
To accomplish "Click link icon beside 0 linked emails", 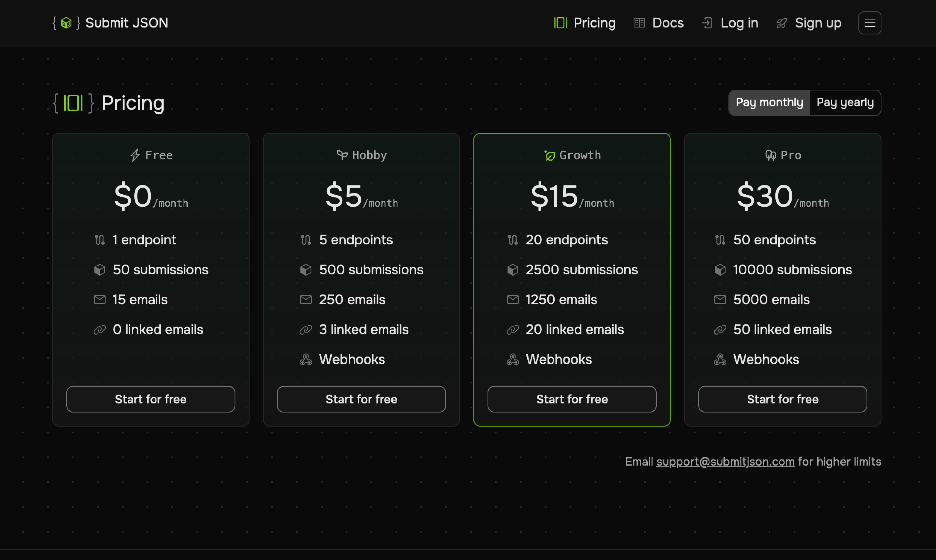I will click(100, 329).
